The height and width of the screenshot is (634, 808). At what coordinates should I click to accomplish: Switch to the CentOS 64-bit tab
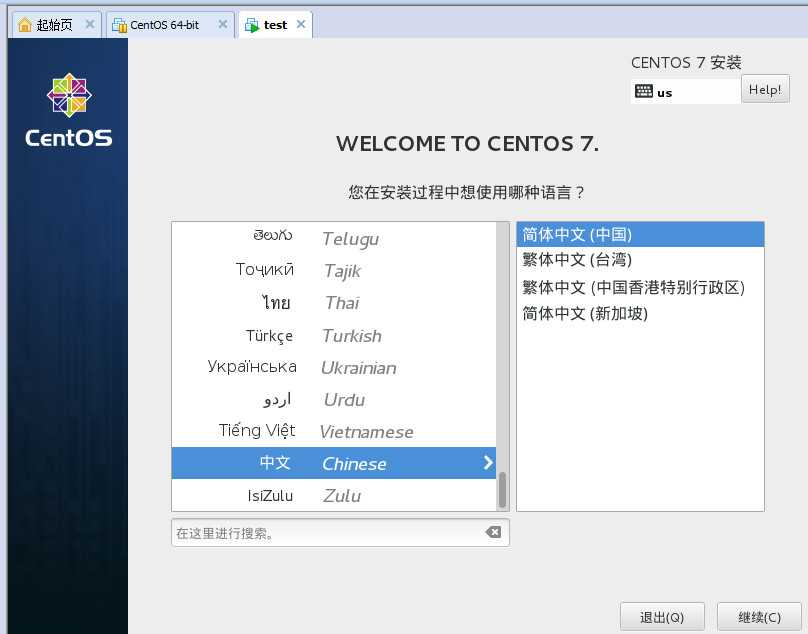coord(170,25)
